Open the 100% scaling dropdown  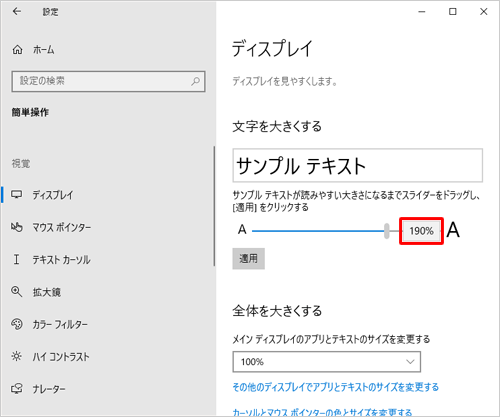[x=327, y=362]
